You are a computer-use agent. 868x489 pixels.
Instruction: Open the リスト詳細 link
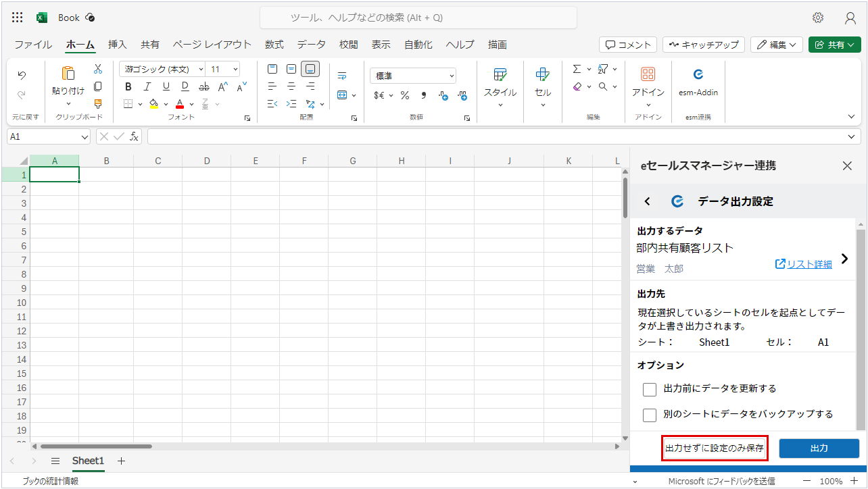click(x=804, y=264)
